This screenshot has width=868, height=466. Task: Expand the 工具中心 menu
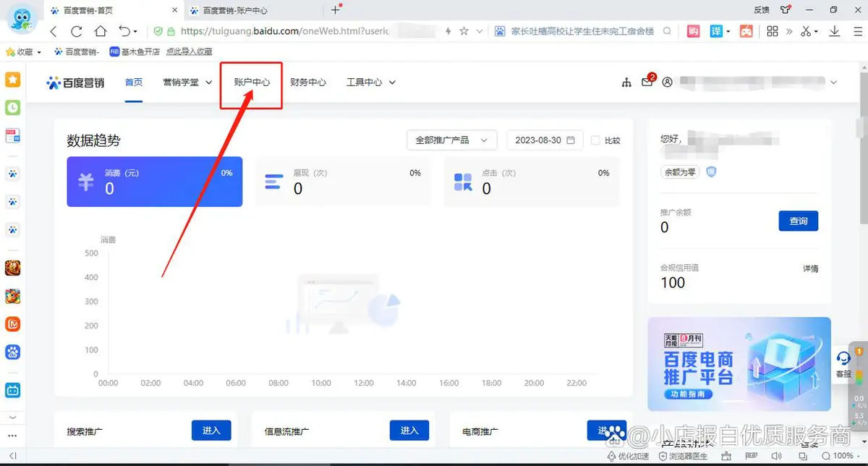pyautogui.click(x=370, y=82)
